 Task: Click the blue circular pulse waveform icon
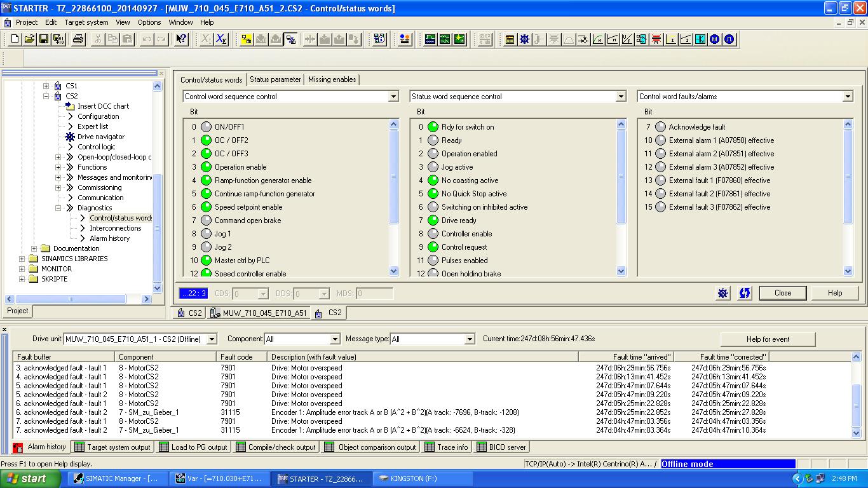[x=729, y=39]
